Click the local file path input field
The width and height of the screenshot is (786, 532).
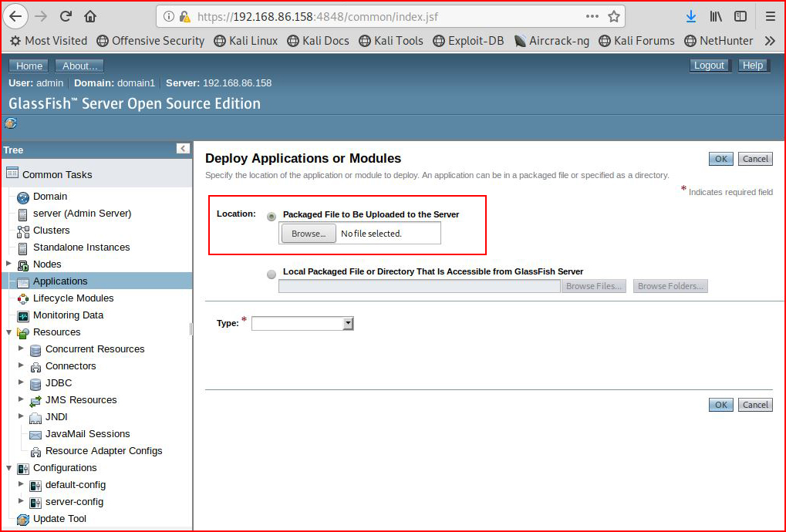click(419, 286)
